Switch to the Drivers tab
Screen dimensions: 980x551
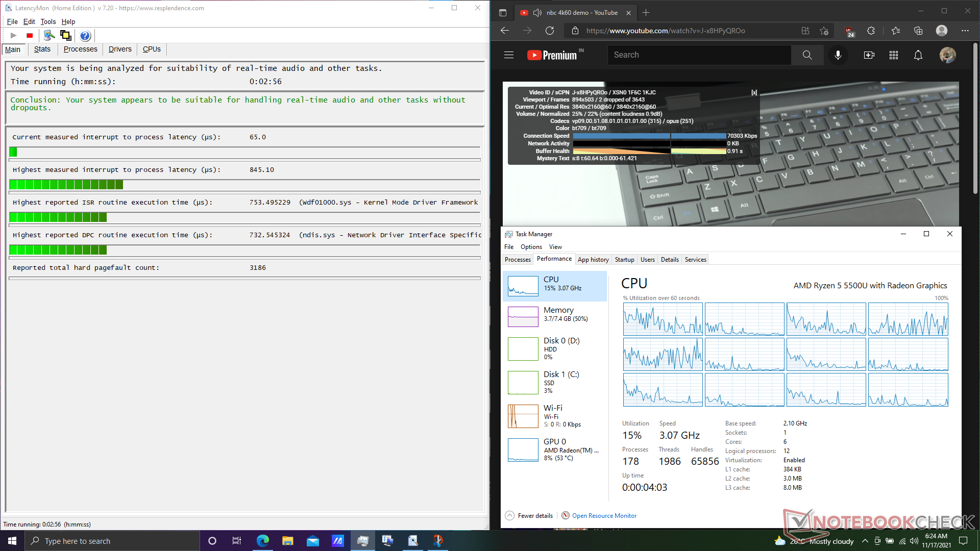120,49
